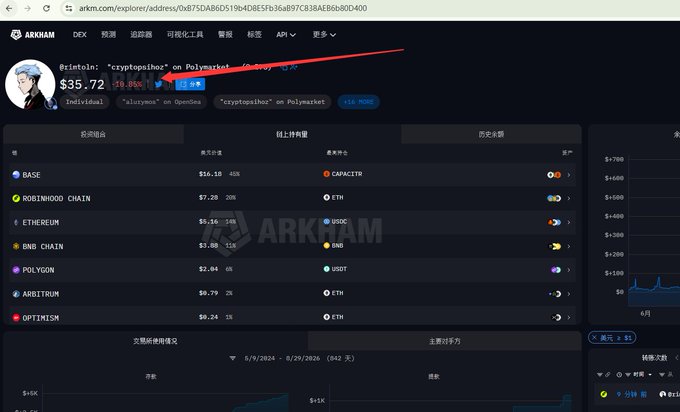Image resolution: width=680 pixels, height=412 pixels.
Task: Open the 预测 navigation item
Action: tap(108, 35)
